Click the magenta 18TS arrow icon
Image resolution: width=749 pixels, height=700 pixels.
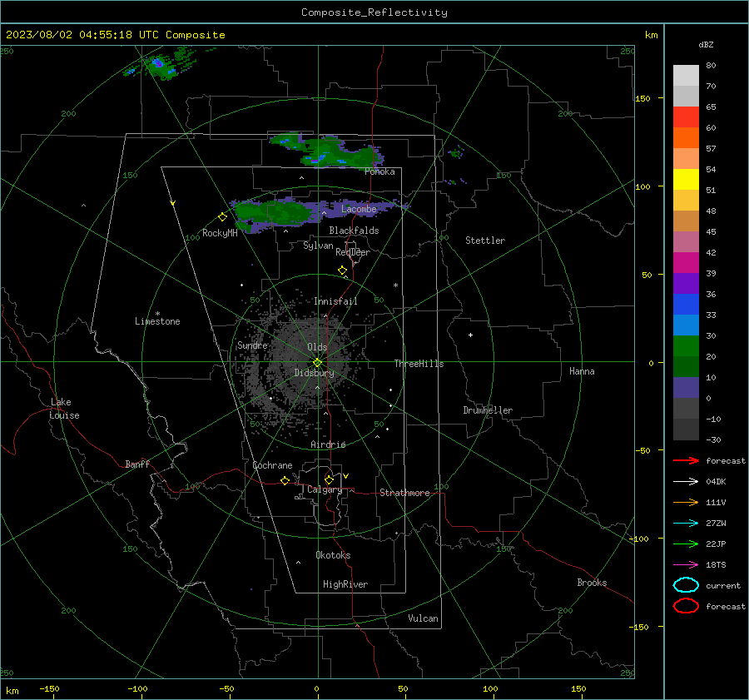(686, 565)
